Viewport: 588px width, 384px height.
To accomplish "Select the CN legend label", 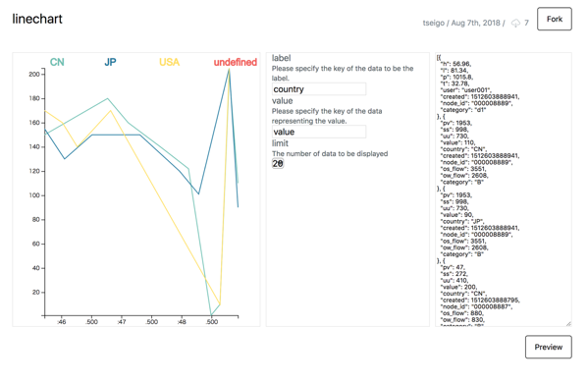I will tap(57, 62).
